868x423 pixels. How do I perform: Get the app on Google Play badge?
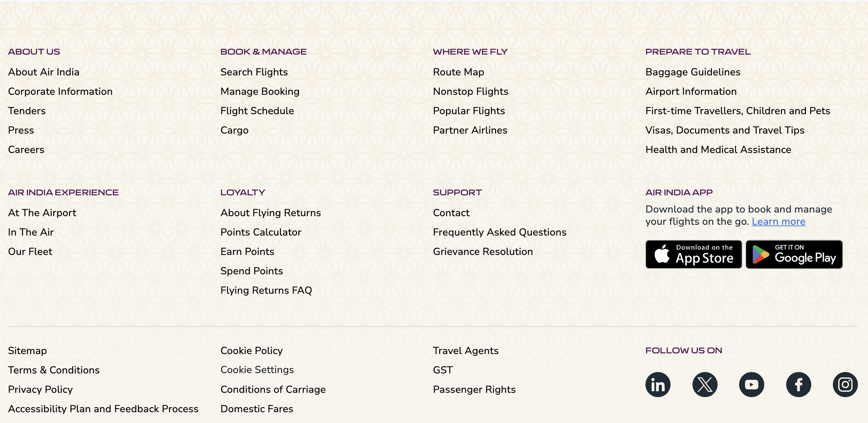(794, 254)
